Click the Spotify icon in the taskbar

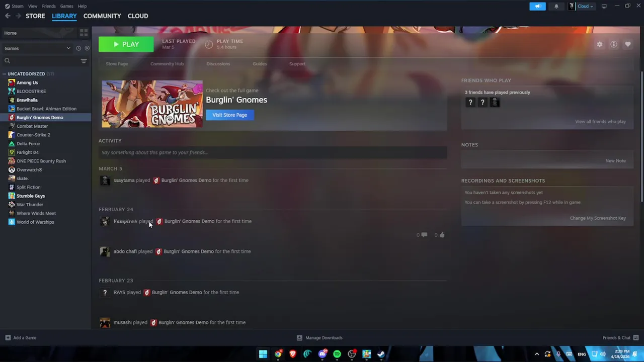pyautogui.click(x=337, y=354)
